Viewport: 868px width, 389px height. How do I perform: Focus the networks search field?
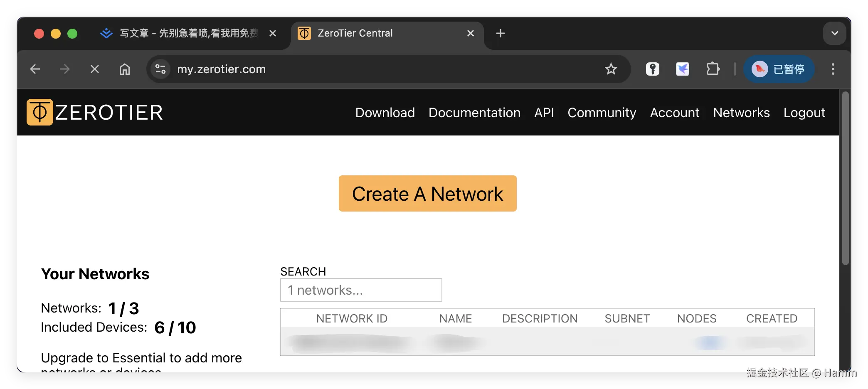pos(361,290)
